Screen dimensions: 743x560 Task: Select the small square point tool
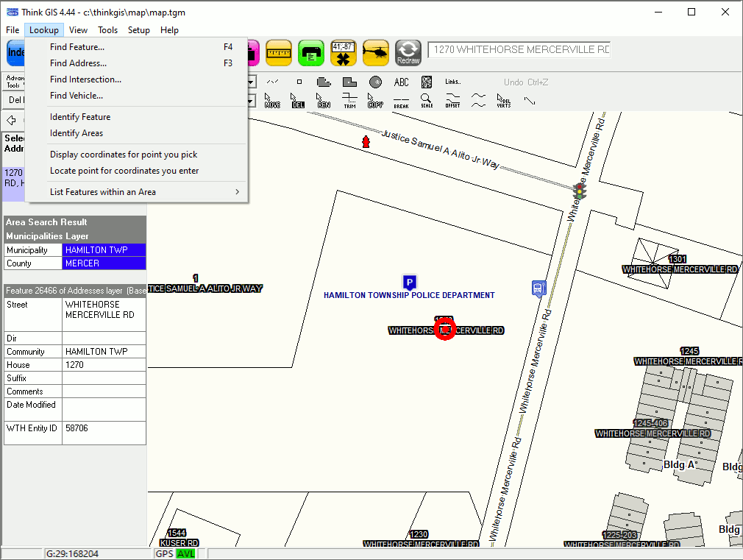pos(299,82)
